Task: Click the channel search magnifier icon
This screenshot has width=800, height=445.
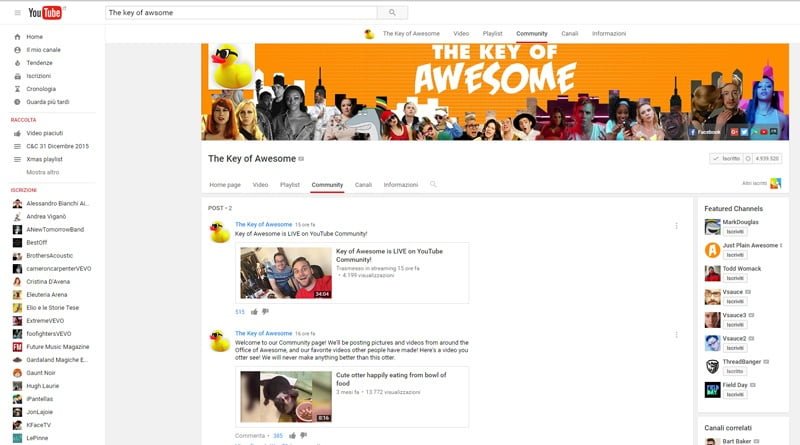Action: coord(433,184)
